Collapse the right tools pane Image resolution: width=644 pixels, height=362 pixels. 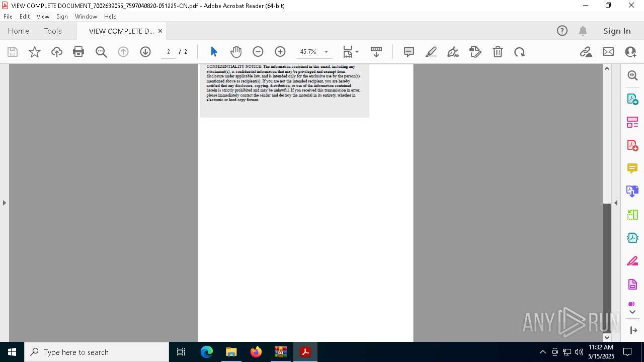(x=616, y=203)
